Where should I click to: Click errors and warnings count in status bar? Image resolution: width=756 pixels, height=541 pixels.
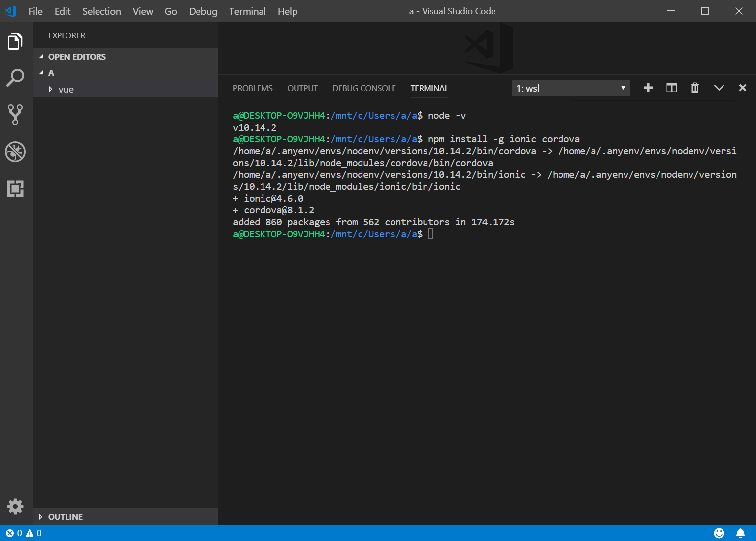pos(24,533)
